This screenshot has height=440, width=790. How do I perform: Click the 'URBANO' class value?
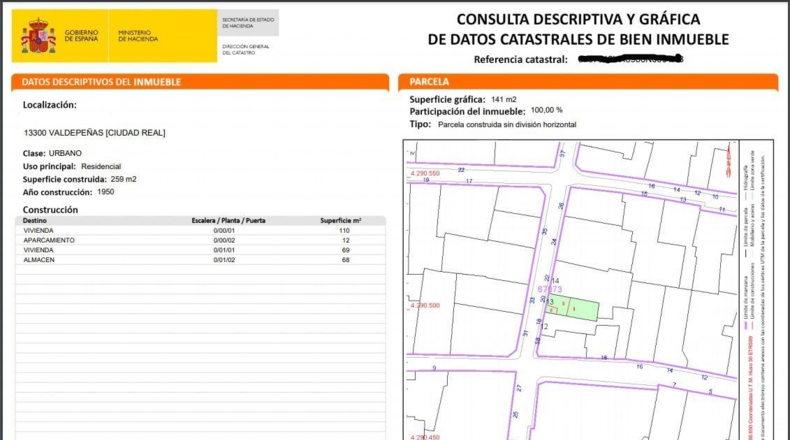pos(65,153)
